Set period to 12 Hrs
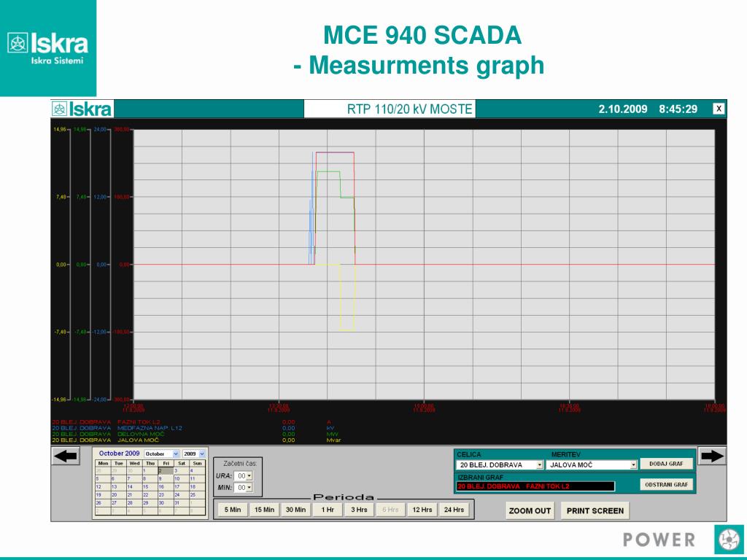The height and width of the screenshot is (560, 747). click(422, 510)
